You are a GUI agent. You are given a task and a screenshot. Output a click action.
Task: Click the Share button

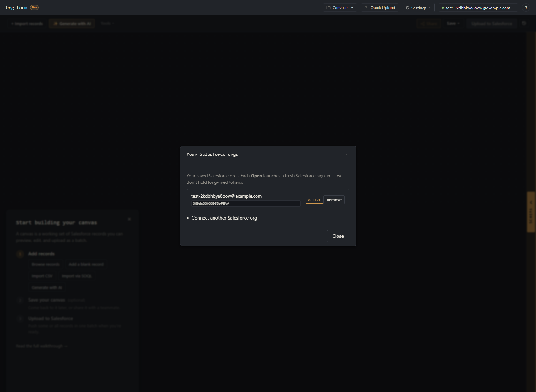point(429,24)
